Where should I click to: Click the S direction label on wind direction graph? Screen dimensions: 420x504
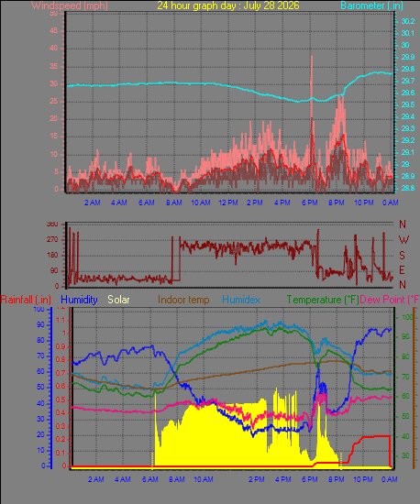click(x=402, y=256)
